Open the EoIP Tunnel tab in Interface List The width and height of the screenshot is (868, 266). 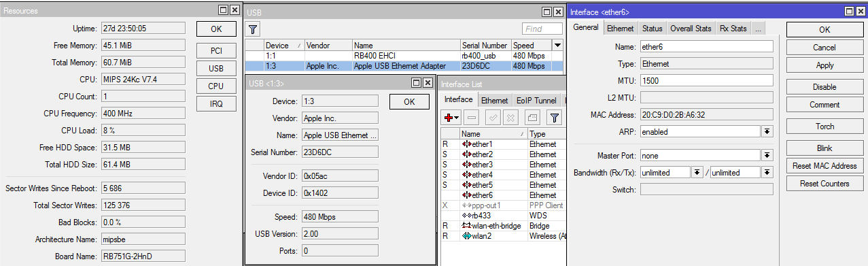536,100
